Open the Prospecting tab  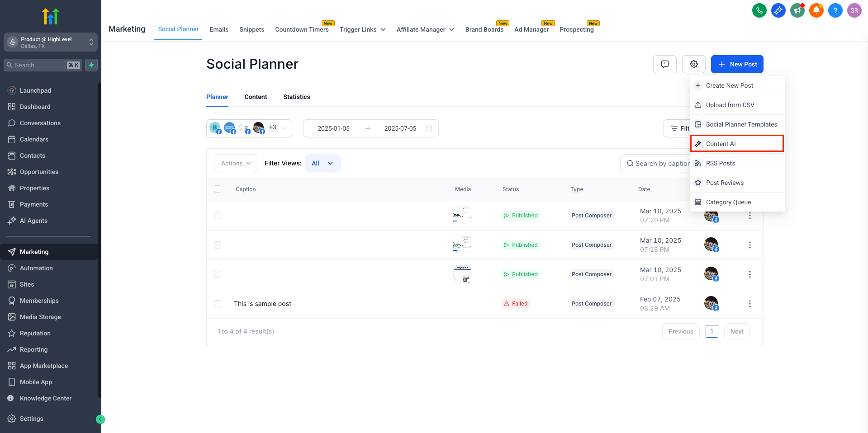tap(576, 29)
